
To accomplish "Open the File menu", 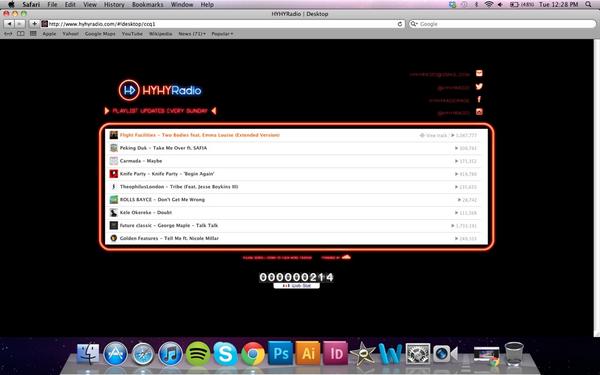I will point(52,5).
